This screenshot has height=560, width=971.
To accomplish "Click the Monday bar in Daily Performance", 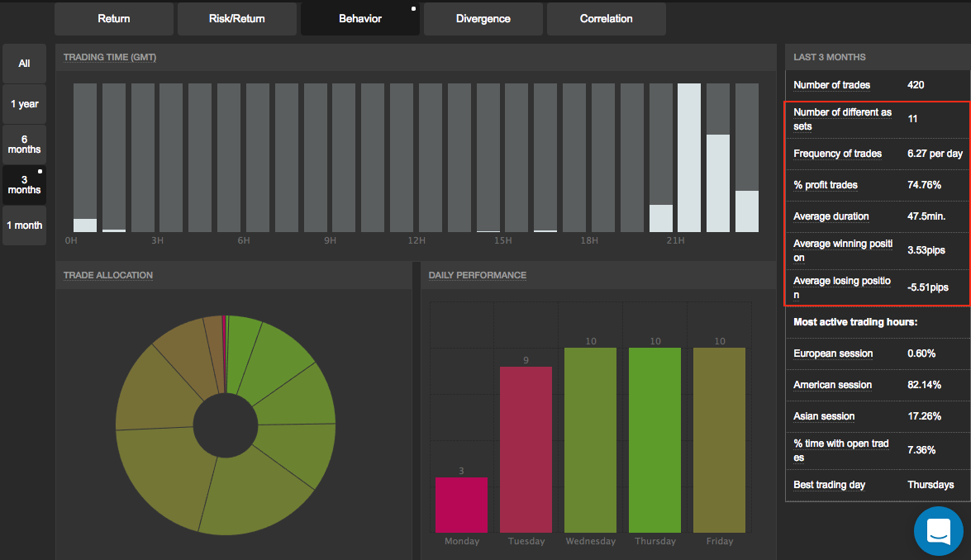I will 461,505.
